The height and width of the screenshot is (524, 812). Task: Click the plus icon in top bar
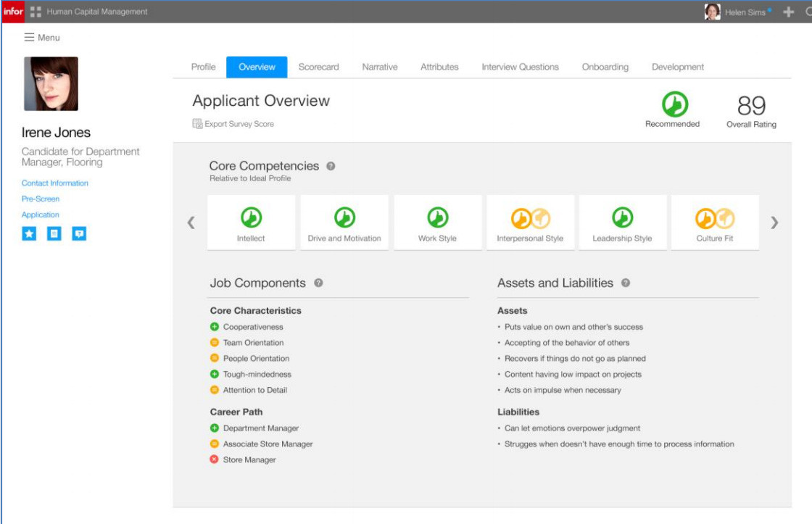tap(788, 12)
